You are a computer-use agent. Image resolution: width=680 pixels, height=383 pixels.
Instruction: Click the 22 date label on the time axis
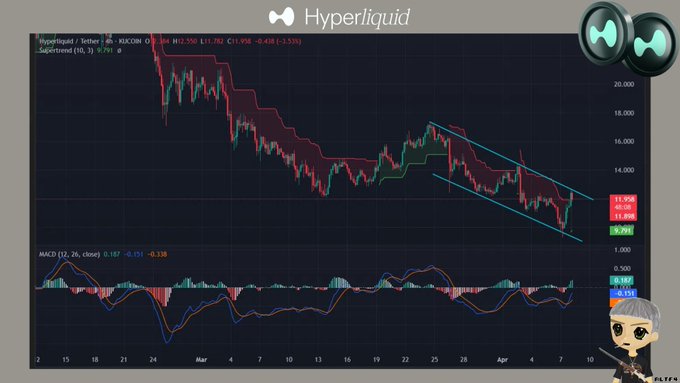click(x=405, y=360)
